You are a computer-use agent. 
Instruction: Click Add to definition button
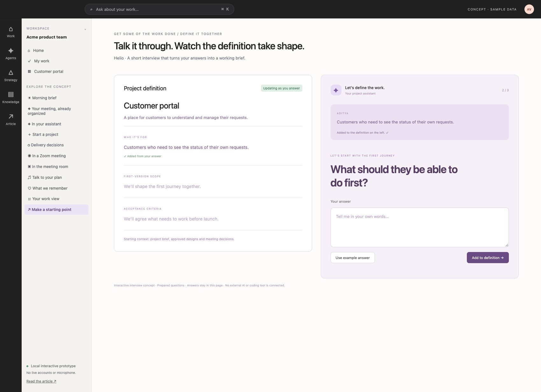point(488,258)
